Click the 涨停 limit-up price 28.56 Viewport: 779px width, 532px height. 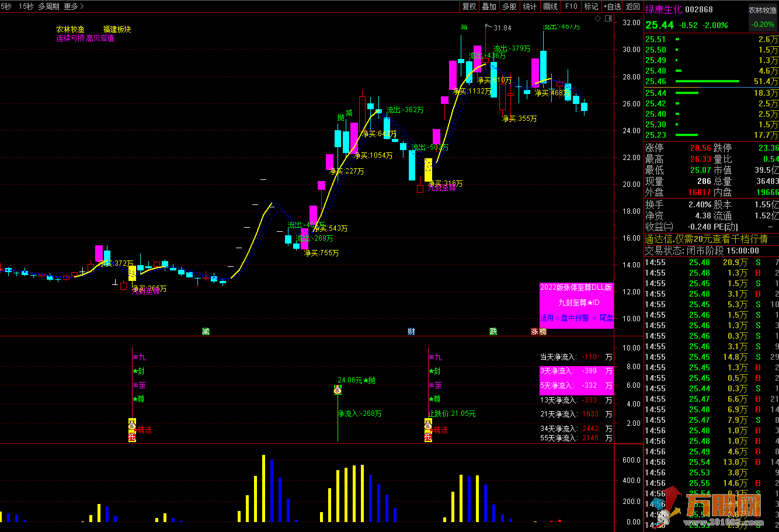click(701, 148)
